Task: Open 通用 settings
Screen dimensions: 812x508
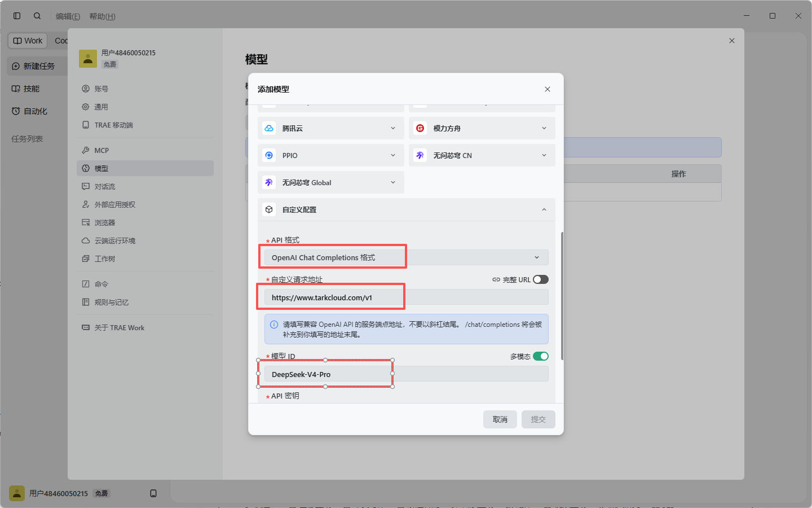Action: click(145, 107)
